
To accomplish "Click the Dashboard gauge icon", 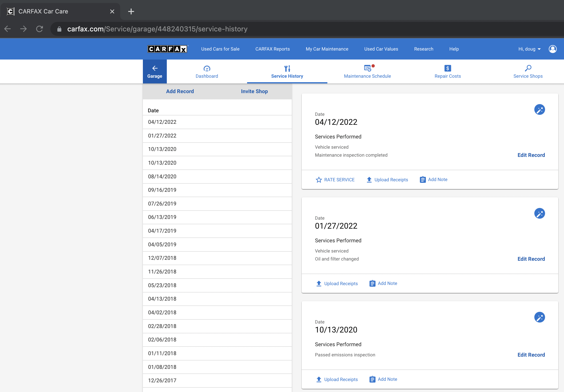I will [x=207, y=68].
